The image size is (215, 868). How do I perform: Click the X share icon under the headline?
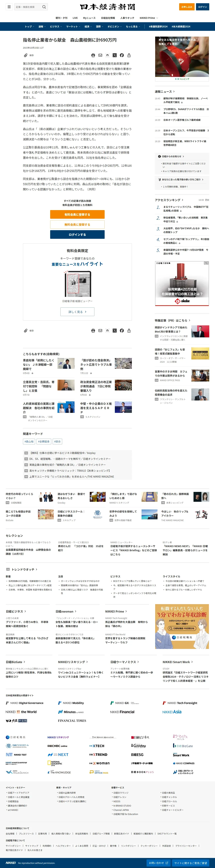[x=114, y=55]
